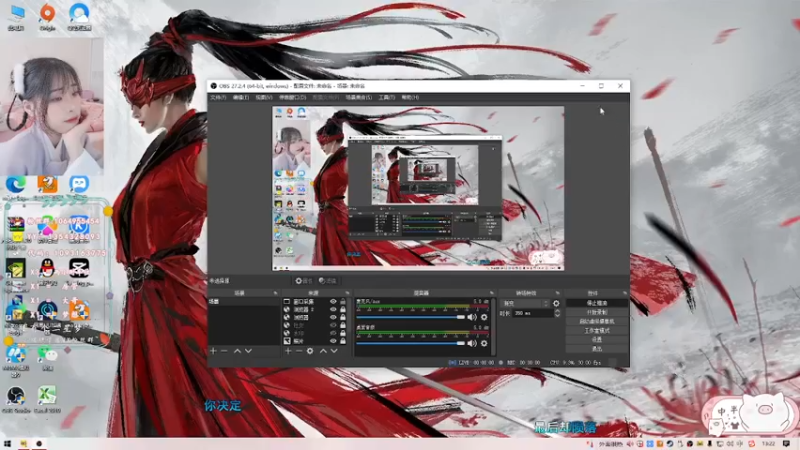This screenshot has height=450, width=800.
Task: Open the 工具(T) menu
Action: tap(386, 97)
